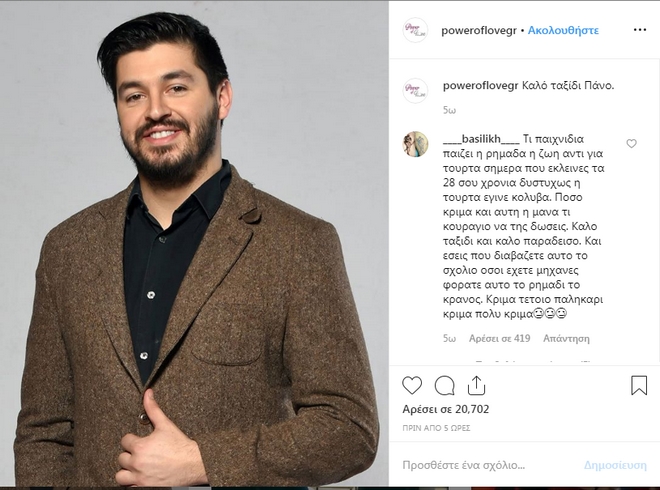Open ____basilikh____ commenter profile picture
The height and width of the screenshot is (490, 660).
click(x=415, y=144)
